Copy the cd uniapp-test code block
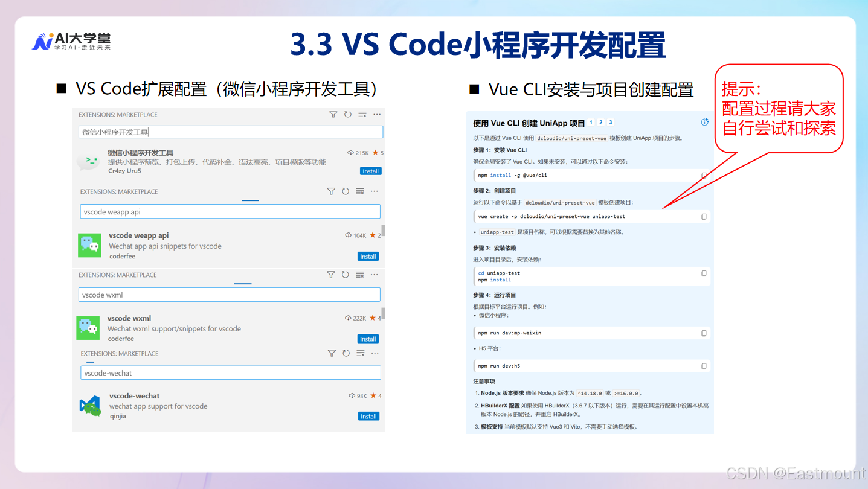 pos(704,273)
